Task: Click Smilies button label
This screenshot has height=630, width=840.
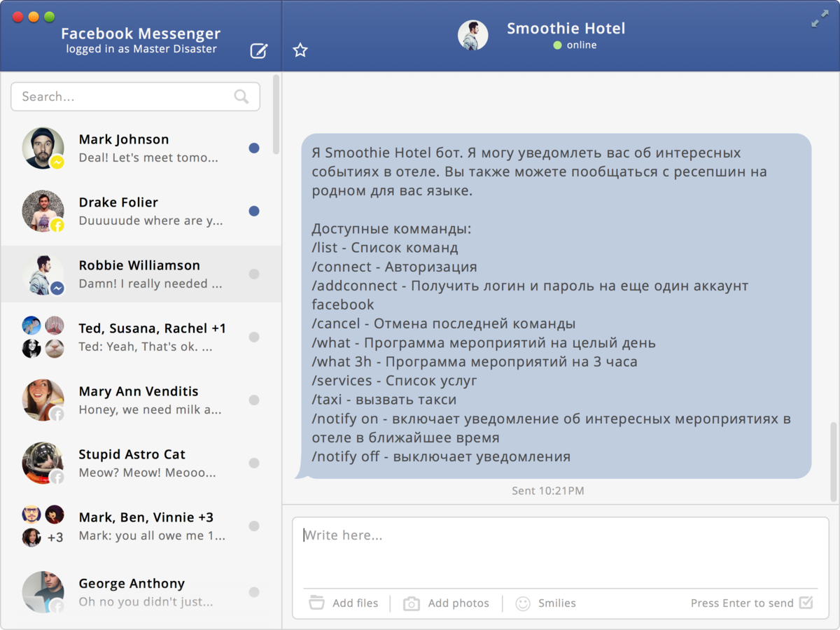Action: (x=557, y=603)
